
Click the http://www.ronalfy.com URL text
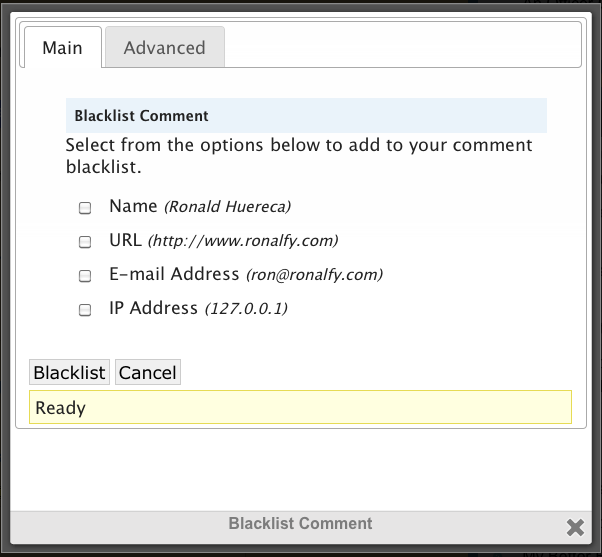(x=243, y=241)
